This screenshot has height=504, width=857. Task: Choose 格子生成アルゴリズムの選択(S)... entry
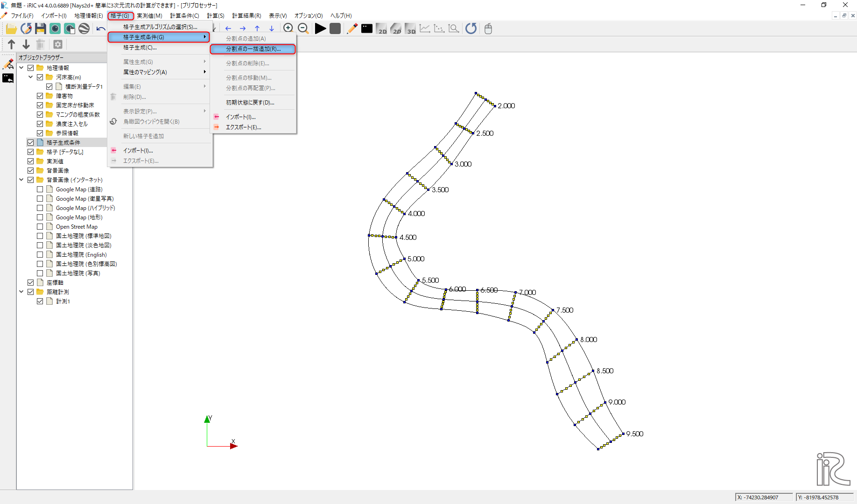point(160,27)
